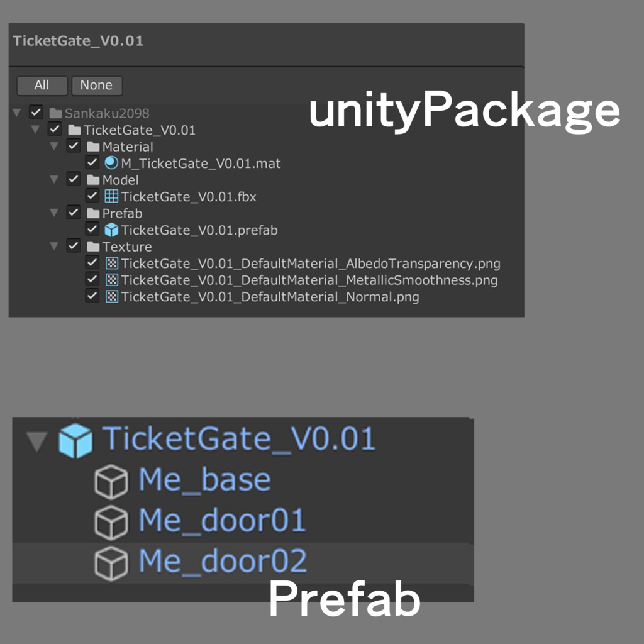Select the TicketGate_V0.01.fbx model icon
Screen dimensions: 644x644
pos(111,196)
